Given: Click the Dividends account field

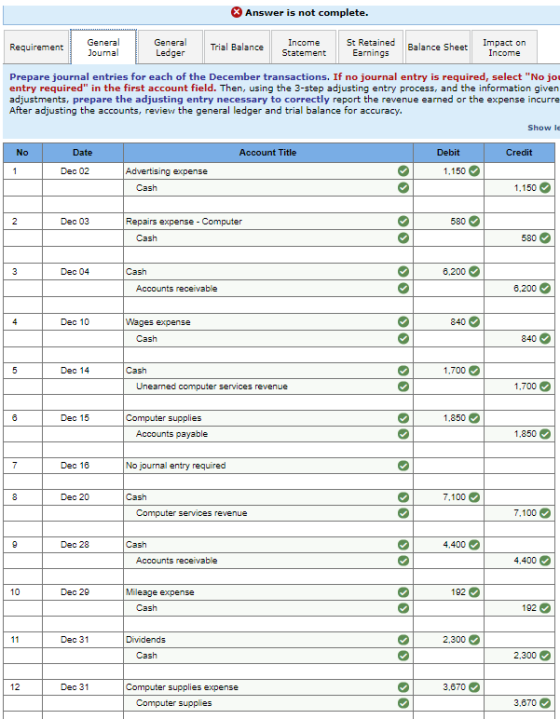Looking at the screenshot, I should (x=268, y=640).
